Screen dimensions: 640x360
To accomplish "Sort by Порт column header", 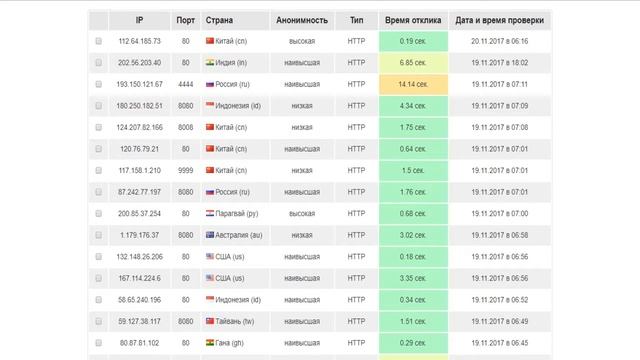I will pos(186,20).
